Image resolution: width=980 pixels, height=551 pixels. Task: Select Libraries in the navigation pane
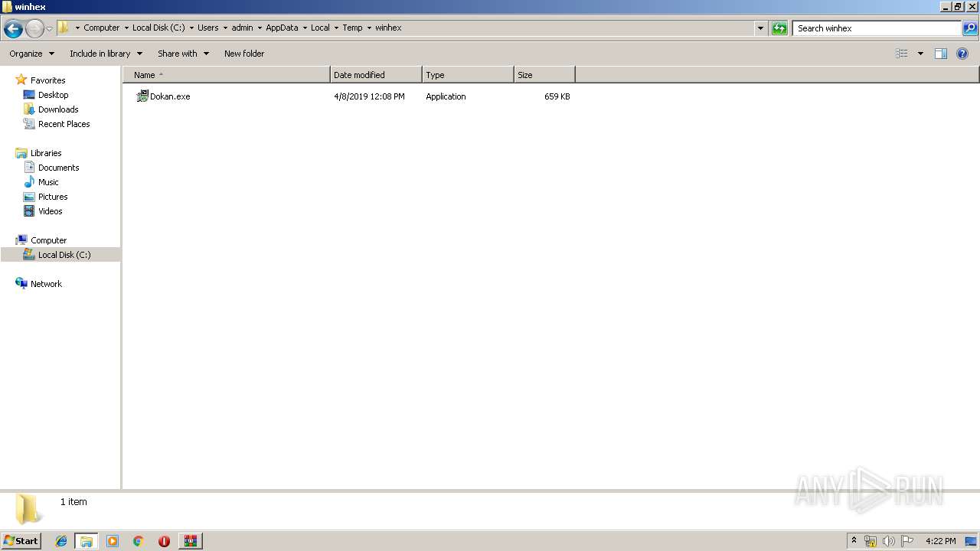point(46,153)
